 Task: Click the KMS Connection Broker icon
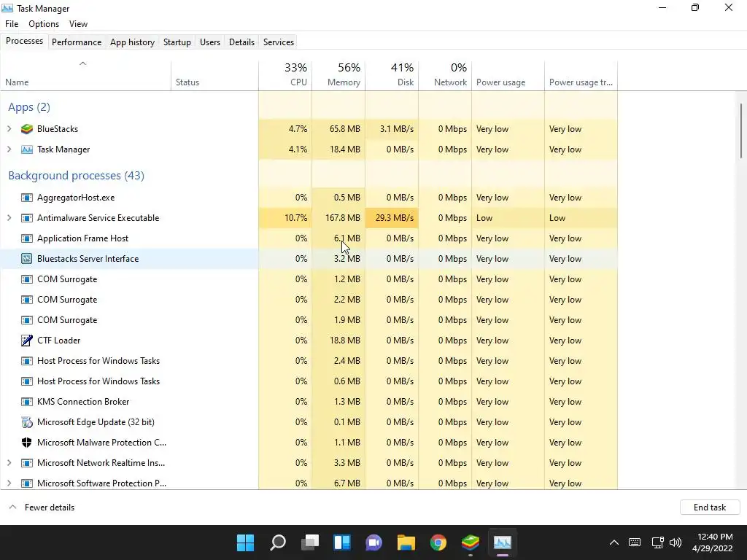27,402
